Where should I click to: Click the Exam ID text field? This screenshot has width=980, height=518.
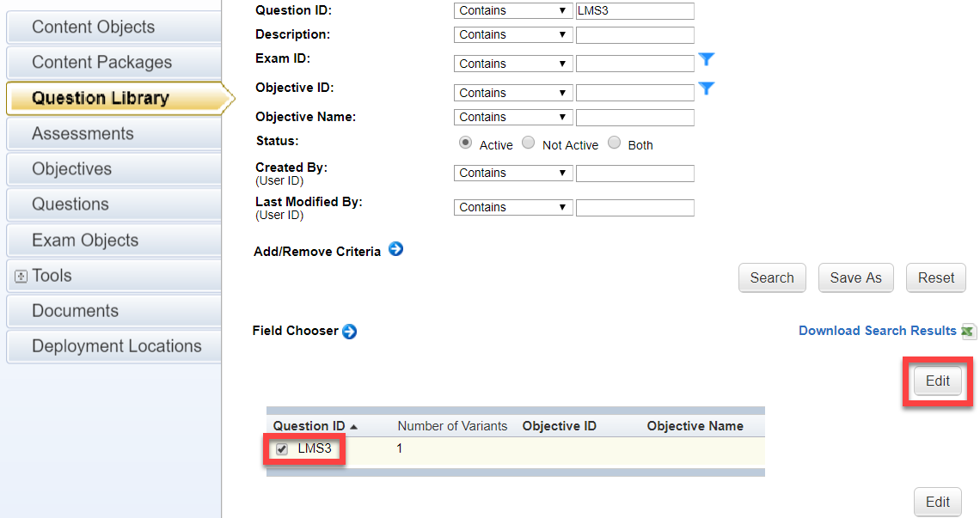coord(635,64)
